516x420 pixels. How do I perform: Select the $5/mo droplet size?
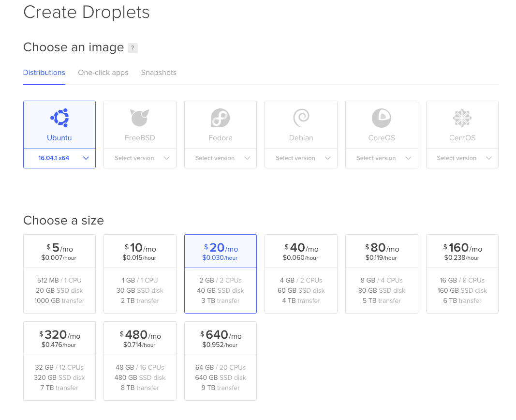(x=59, y=273)
